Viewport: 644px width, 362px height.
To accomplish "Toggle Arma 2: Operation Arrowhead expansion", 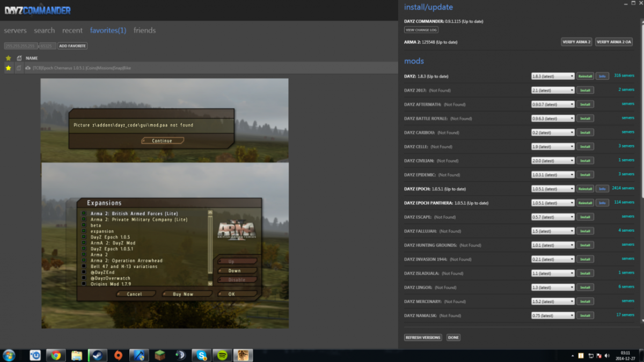I will click(x=84, y=261).
